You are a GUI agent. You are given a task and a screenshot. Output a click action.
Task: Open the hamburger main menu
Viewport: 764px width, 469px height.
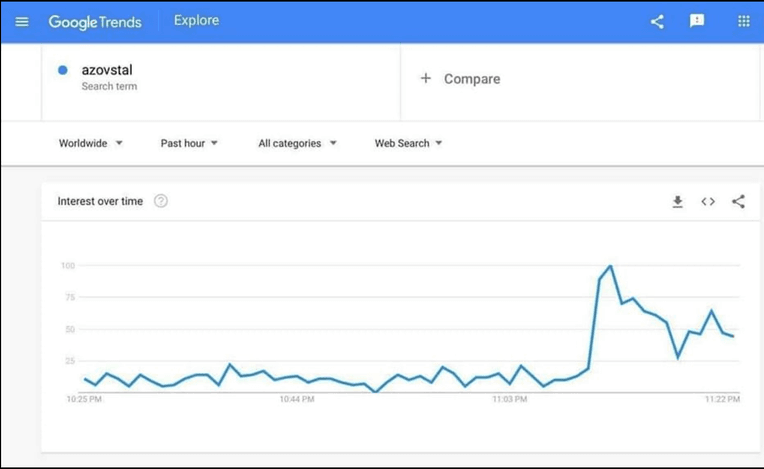tap(21, 21)
